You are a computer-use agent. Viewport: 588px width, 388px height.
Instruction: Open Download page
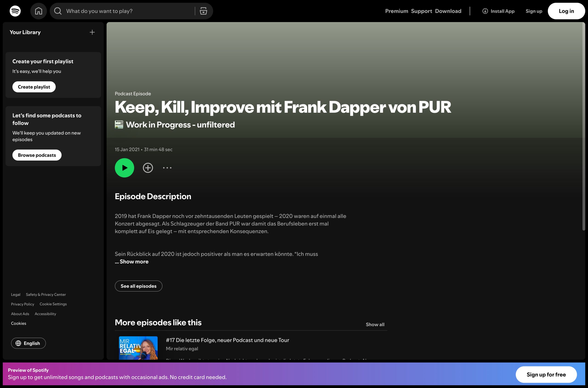[448, 11]
